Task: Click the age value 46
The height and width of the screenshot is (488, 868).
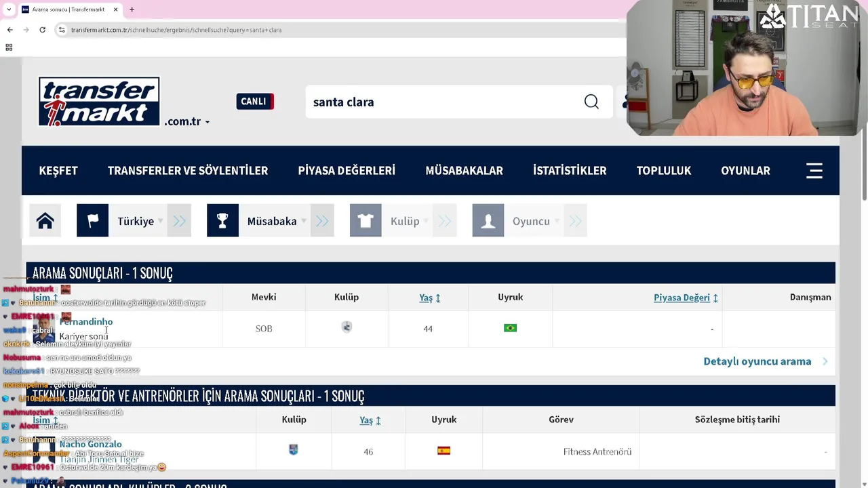Action: pyautogui.click(x=368, y=452)
